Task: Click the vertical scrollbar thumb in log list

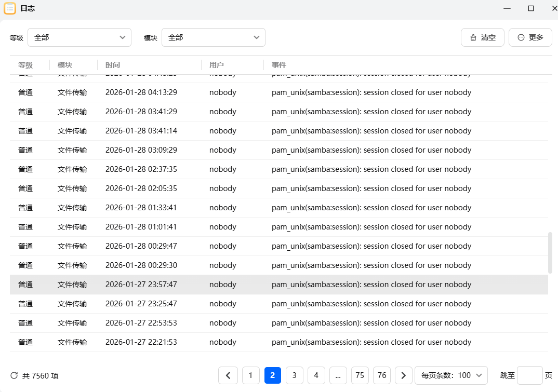Action: pos(551,253)
